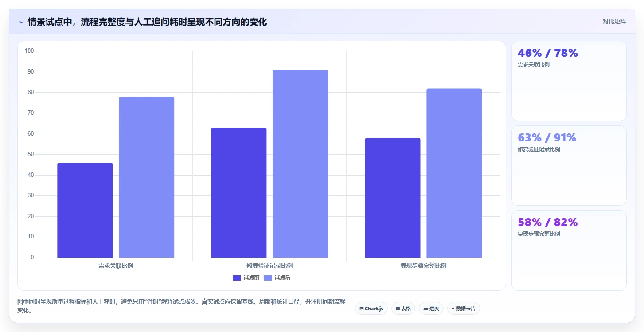Toggle the 试点前 legend item
Image resolution: width=644 pixels, height=332 pixels.
[x=246, y=277]
